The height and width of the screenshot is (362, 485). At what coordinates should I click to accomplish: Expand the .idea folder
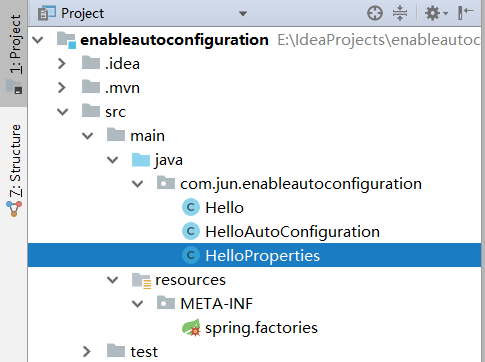pos(62,63)
